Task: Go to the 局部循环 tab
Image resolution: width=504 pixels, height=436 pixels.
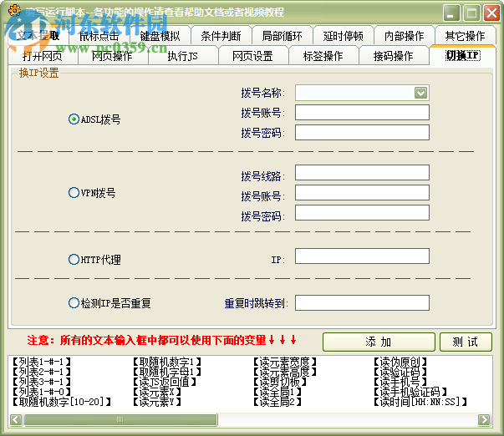Action: coord(283,36)
